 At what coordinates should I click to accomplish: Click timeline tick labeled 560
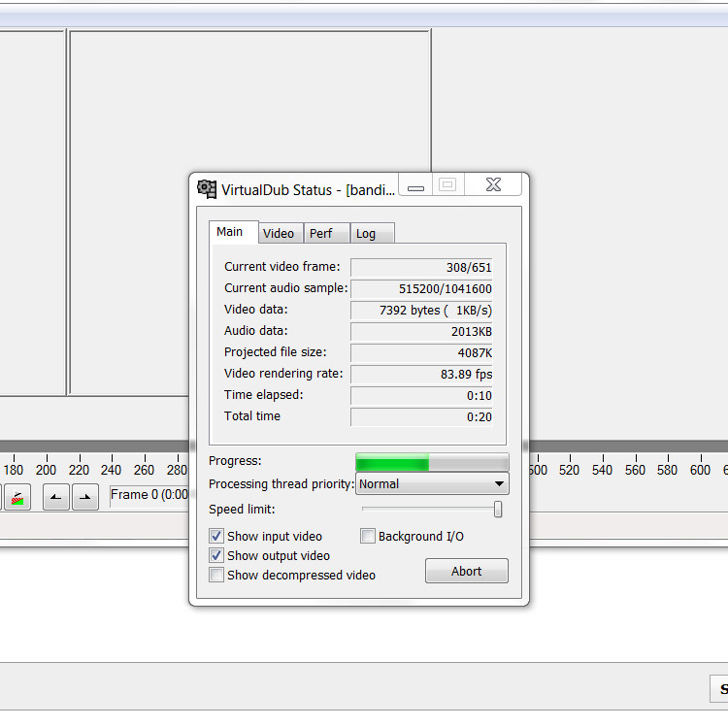tap(635, 471)
